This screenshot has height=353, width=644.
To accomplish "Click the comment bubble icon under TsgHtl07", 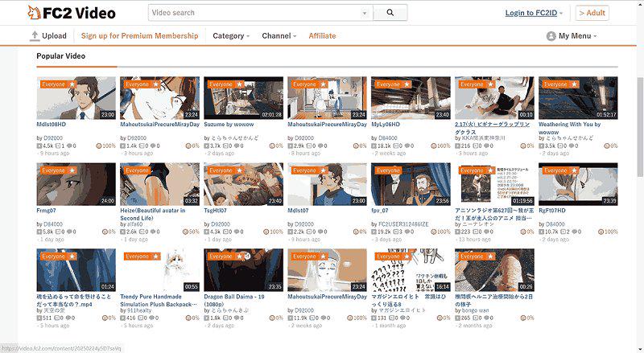I will (x=236, y=232).
